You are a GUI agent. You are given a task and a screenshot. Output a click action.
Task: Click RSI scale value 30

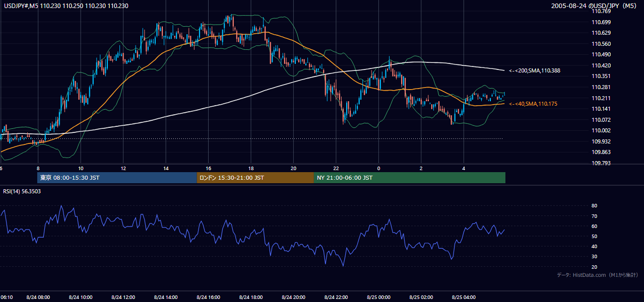coord(595,257)
